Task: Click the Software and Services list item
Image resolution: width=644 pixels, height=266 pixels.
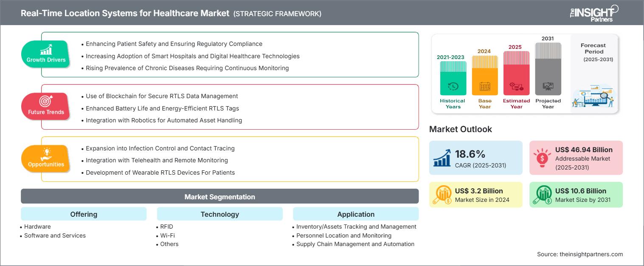Action: pos(55,235)
